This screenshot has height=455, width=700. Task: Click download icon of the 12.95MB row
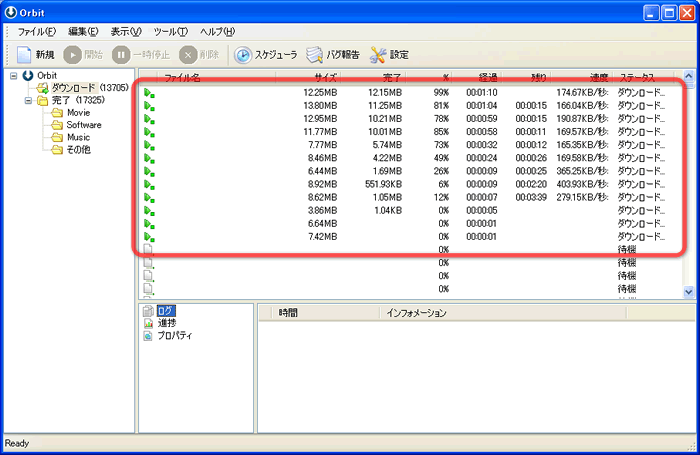pos(149,119)
